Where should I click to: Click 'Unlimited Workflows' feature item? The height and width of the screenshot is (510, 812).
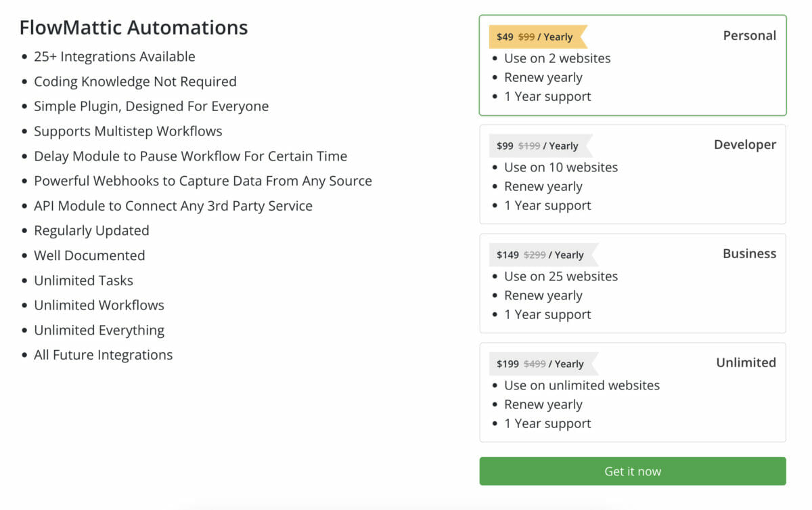(x=99, y=305)
